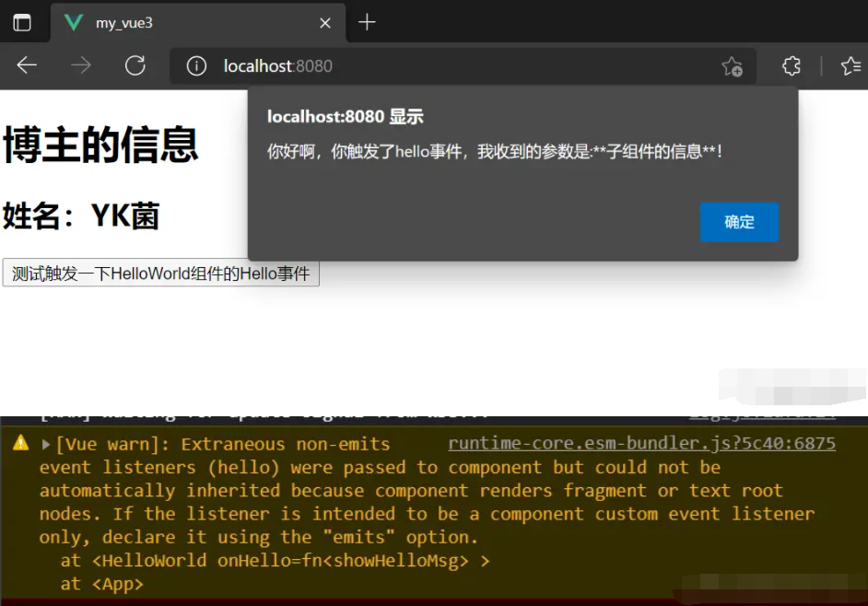View site information icon in address bar
Viewport: 868px width, 606px height.
(x=196, y=66)
